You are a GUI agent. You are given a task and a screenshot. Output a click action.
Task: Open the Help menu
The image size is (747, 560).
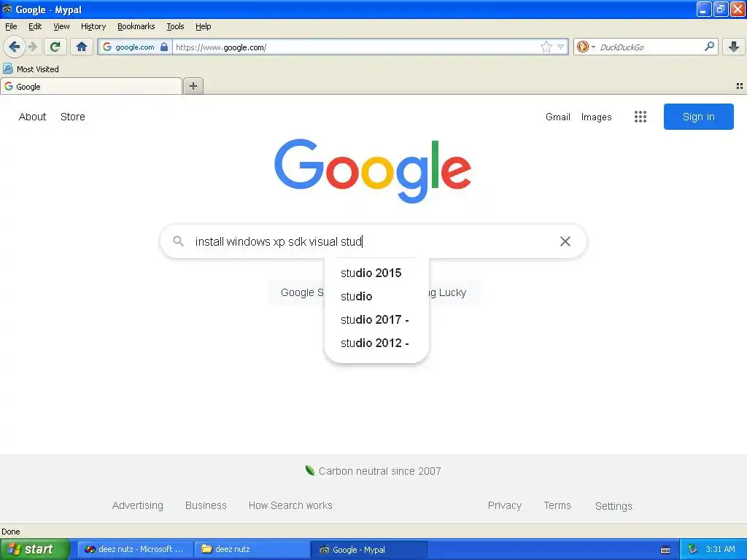tap(203, 26)
